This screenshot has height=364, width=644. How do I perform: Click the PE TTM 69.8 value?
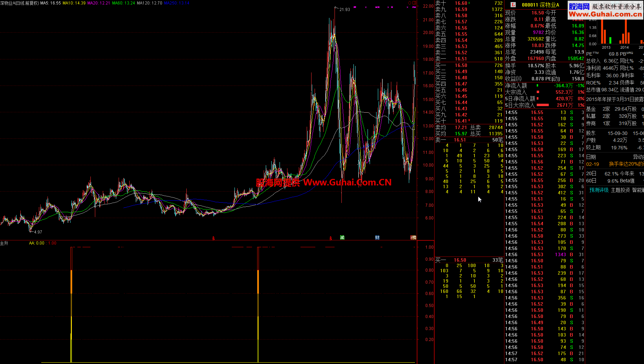click(x=613, y=54)
